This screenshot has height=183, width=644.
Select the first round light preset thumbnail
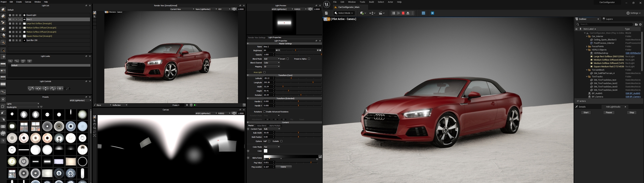coord(12,115)
